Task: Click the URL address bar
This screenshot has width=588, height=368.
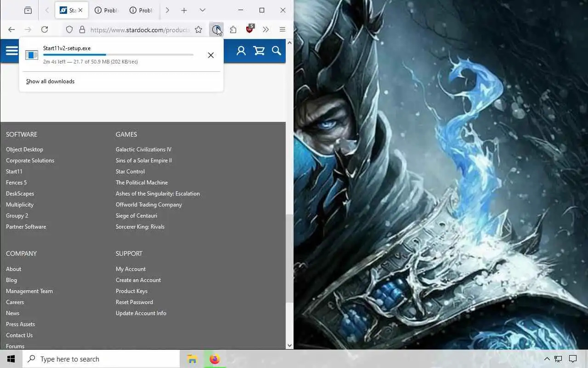Action: tap(140, 29)
